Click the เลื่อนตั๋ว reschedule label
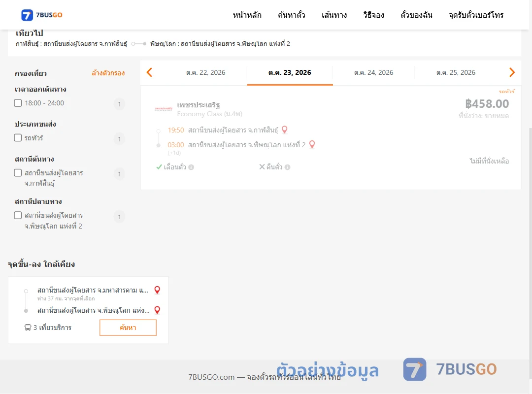The height and width of the screenshot is (394, 532). 175,167
